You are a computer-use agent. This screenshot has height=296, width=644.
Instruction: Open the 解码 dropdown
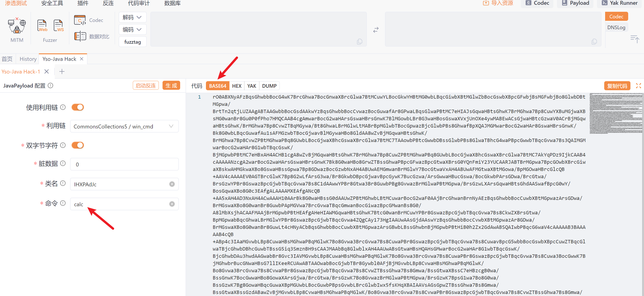click(132, 17)
